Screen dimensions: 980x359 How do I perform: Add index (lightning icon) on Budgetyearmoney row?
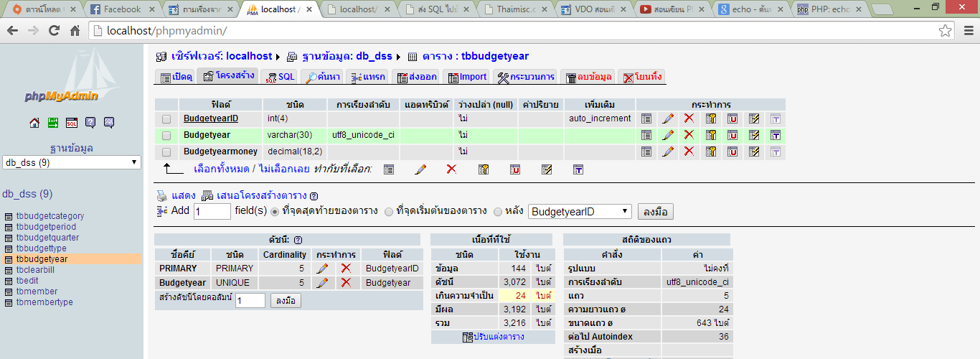point(754,151)
